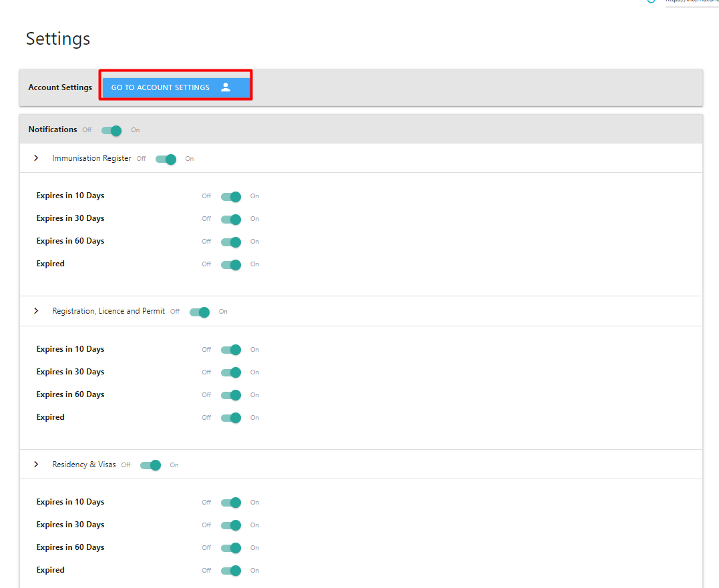719x588 pixels.
Task: Toggle Registration Licence Expired switch
Action: (x=230, y=418)
